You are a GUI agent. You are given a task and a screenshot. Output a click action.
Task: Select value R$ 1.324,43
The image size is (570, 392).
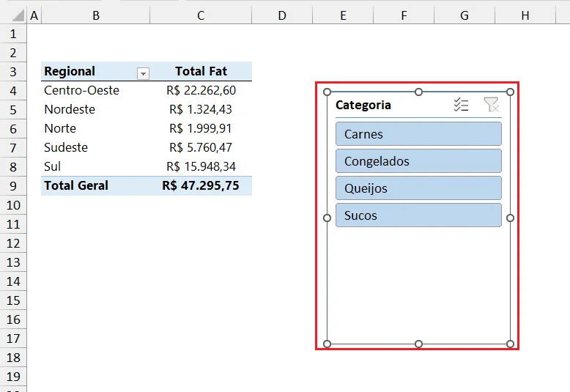pos(201,109)
